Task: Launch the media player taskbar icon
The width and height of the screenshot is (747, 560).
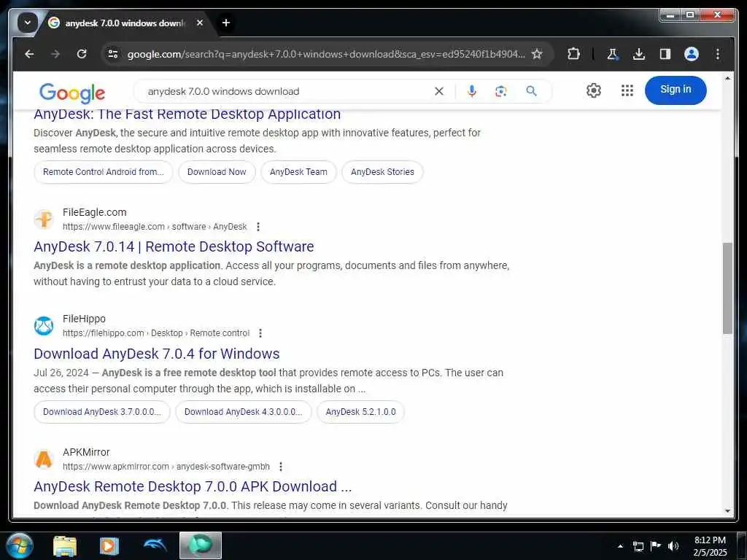Action: click(109, 546)
